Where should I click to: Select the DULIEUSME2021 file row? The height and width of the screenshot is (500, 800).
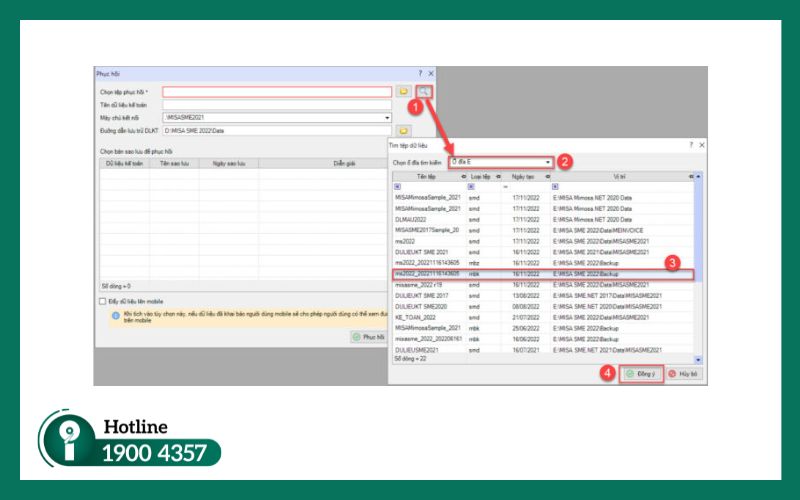pos(543,350)
